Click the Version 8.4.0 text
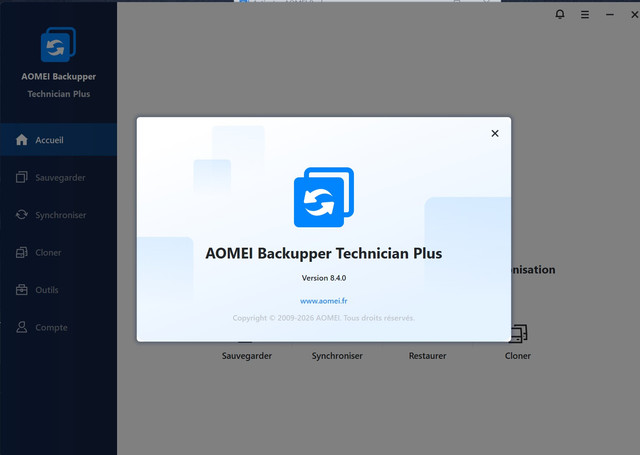 pyautogui.click(x=324, y=278)
